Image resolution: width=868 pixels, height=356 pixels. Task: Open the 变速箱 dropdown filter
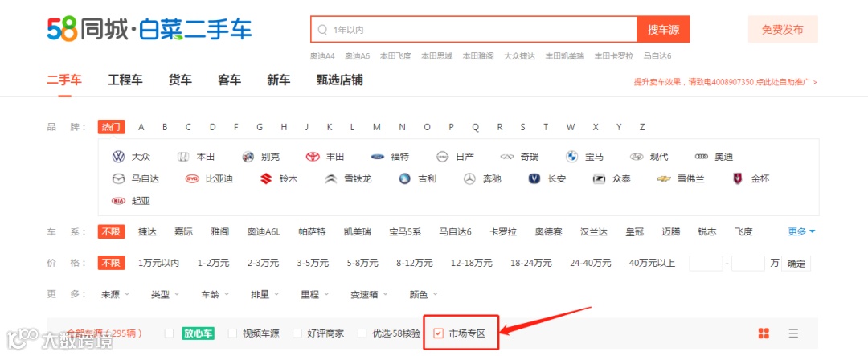(369, 295)
